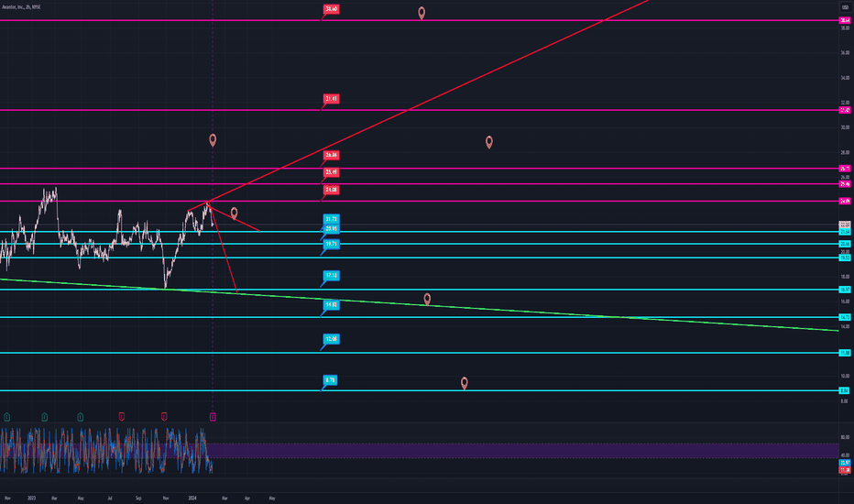Select the pin marker just above the 8.79 line

point(464,383)
